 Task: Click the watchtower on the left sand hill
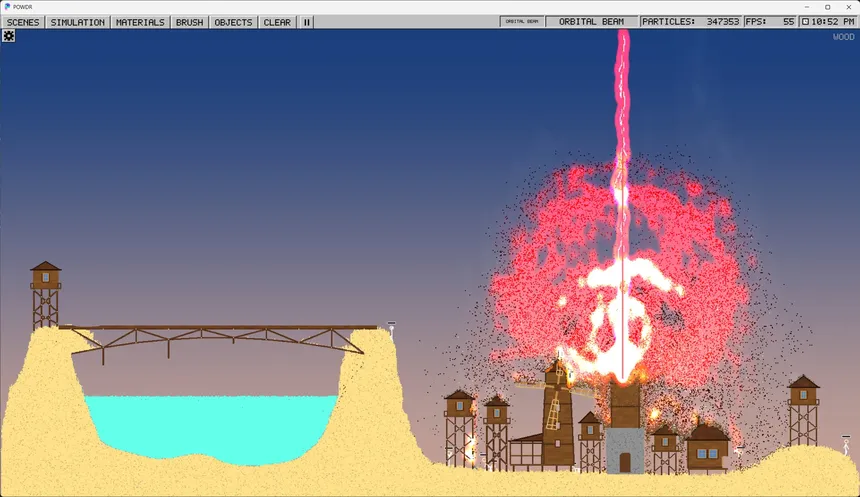(x=46, y=295)
